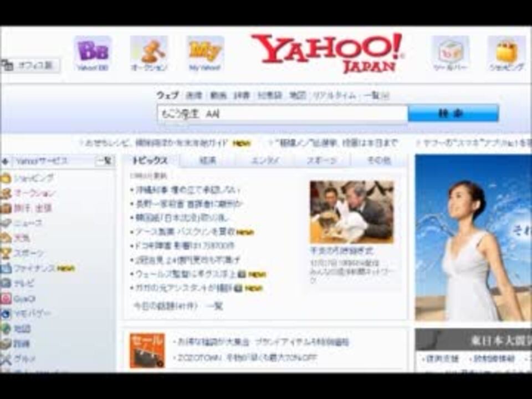This screenshot has height=399, width=532.
Task: Open the テレビ link in sidebar
Action: pyautogui.click(x=24, y=283)
